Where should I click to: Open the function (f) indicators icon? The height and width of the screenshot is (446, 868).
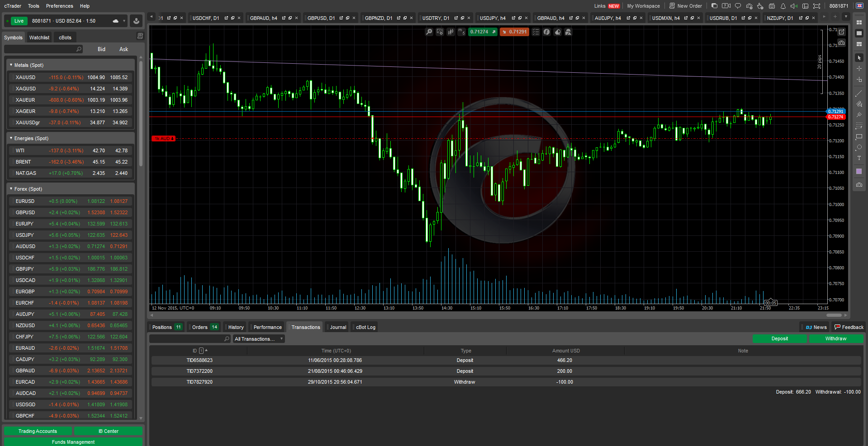click(x=546, y=32)
